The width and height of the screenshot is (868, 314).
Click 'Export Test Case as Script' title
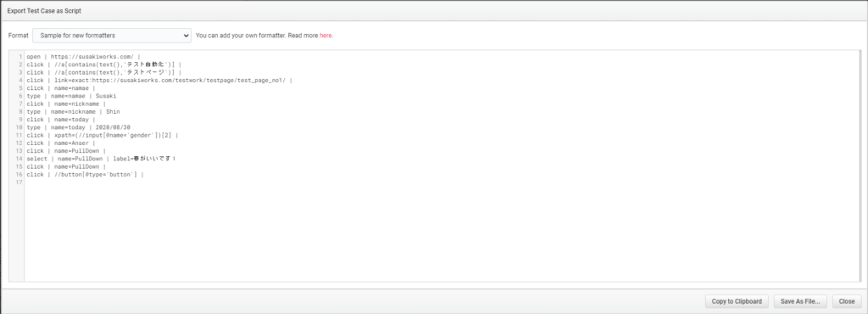(x=44, y=11)
